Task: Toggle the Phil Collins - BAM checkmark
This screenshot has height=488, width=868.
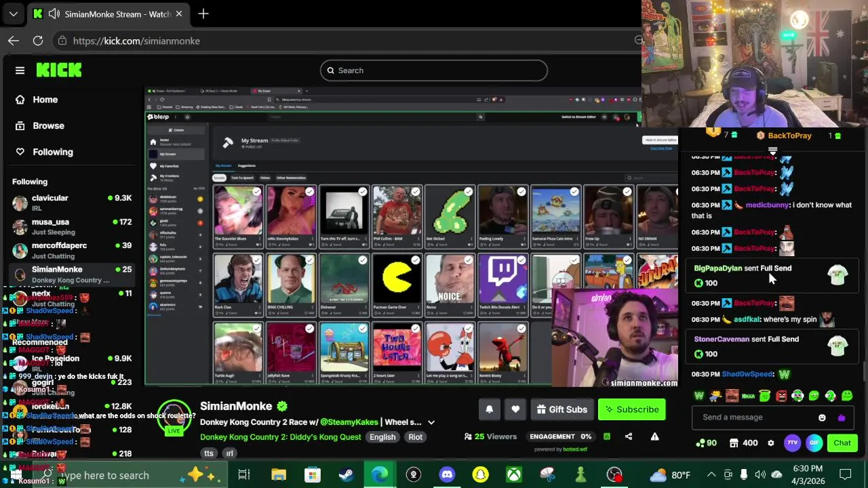Action: click(x=416, y=192)
